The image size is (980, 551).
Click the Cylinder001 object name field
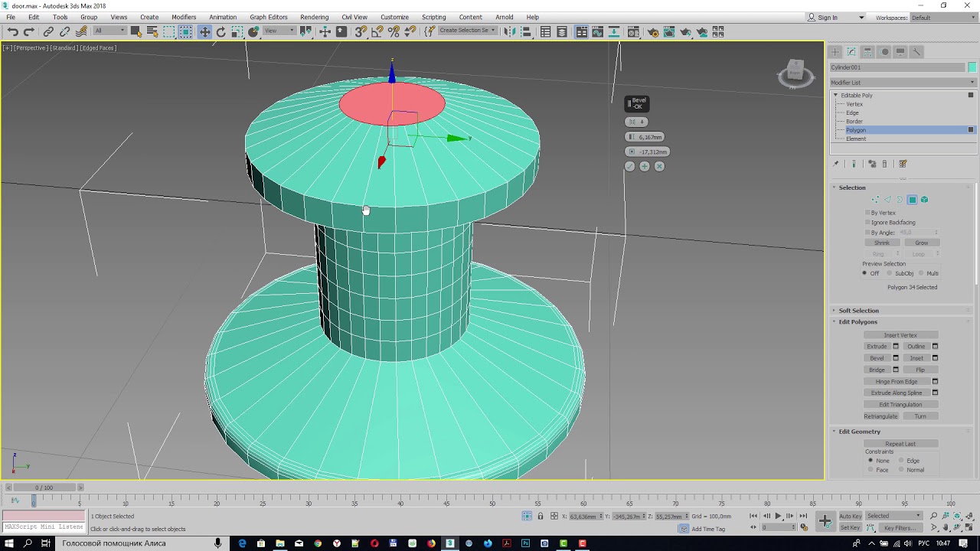point(897,67)
